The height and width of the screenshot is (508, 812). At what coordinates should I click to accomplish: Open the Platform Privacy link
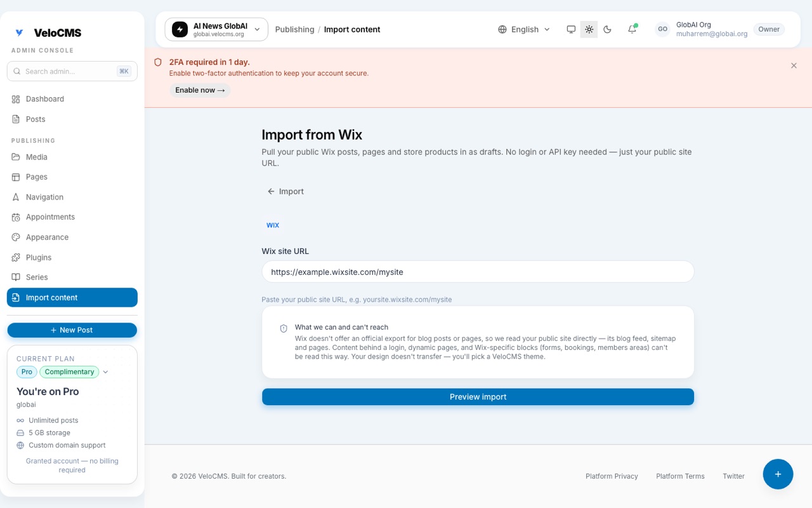click(612, 476)
